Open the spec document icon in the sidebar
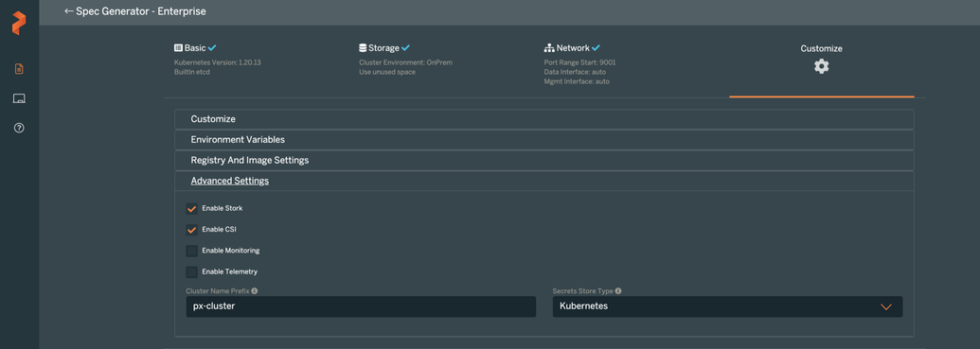 [x=19, y=69]
